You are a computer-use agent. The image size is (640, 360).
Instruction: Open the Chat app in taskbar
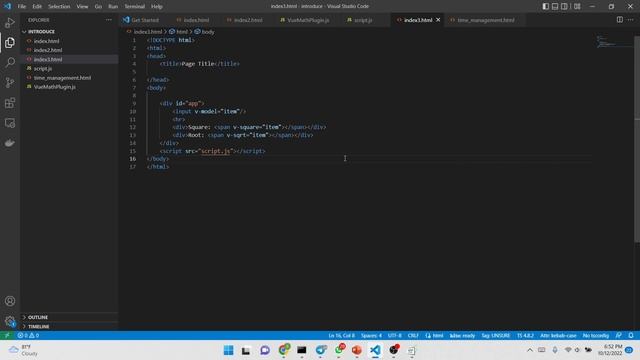[x=265, y=350]
